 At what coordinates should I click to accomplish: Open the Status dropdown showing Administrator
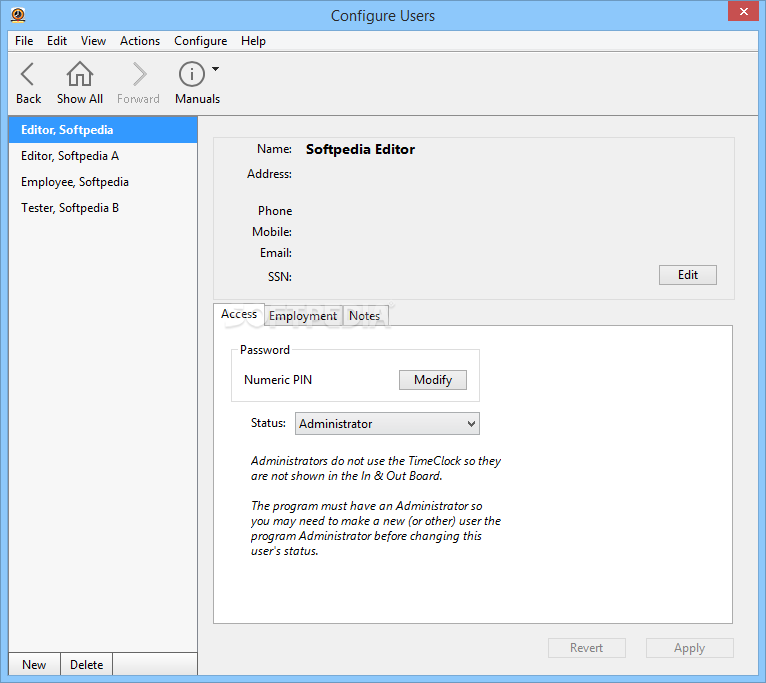click(387, 424)
